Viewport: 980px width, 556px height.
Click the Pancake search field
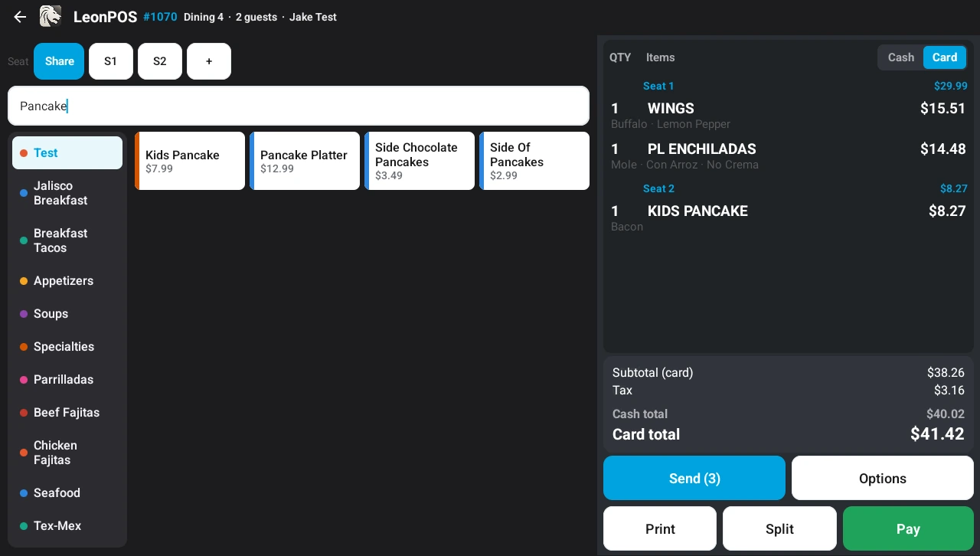point(299,106)
